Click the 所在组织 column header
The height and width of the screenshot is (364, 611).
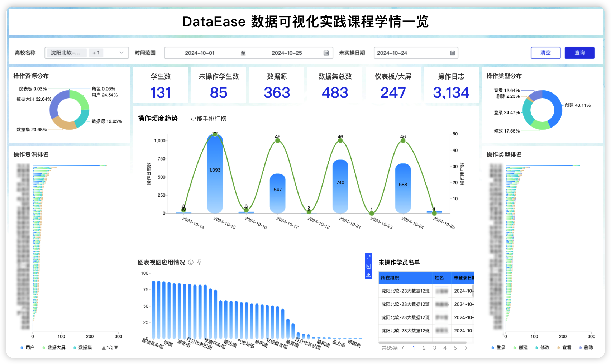click(405, 278)
